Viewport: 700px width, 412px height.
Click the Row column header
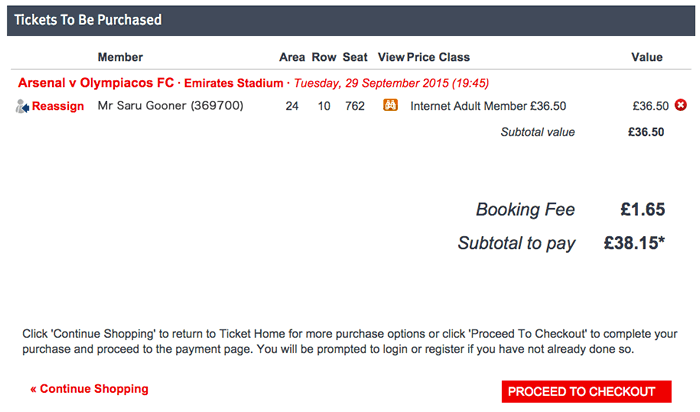tap(324, 57)
